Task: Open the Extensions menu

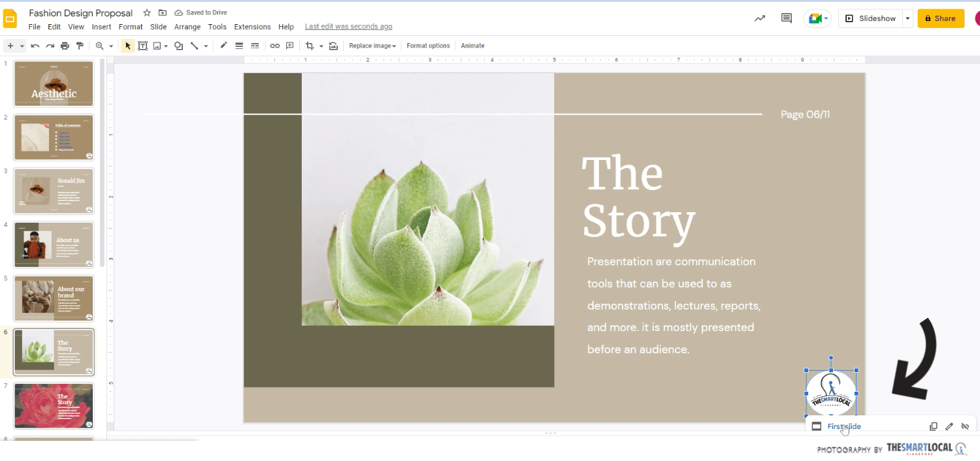Action: pyautogui.click(x=252, y=27)
